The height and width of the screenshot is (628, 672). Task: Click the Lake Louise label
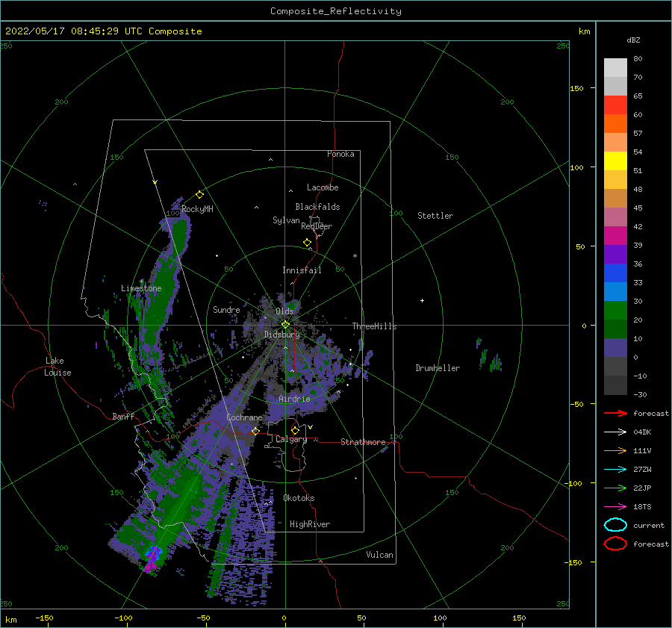click(58, 367)
